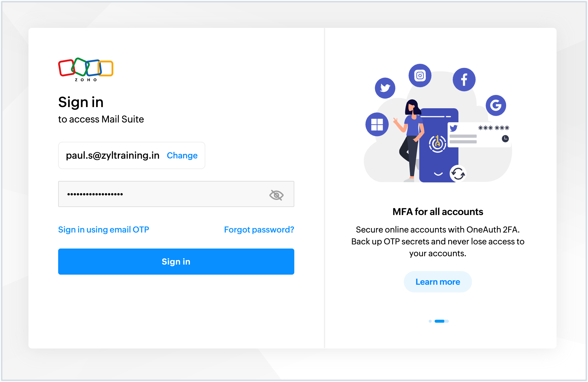Toggle password visibility with the eye icon
The width and height of the screenshot is (588, 382).
point(276,195)
